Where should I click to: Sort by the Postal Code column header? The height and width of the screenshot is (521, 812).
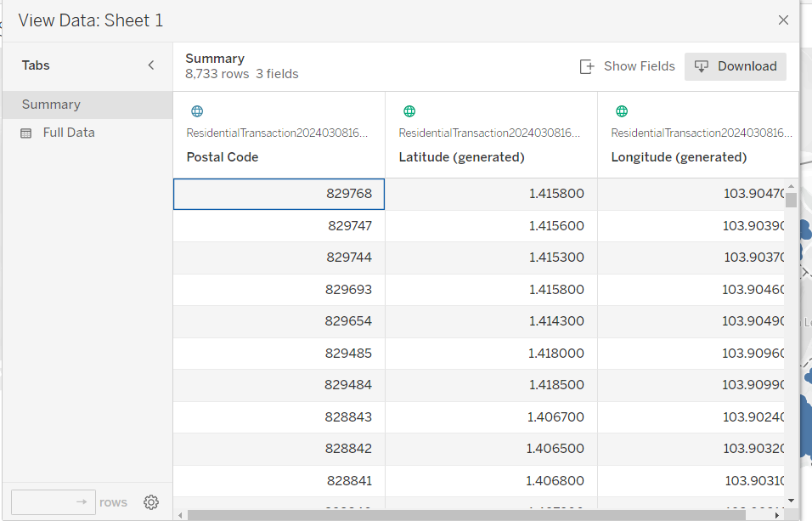(223, 157)
